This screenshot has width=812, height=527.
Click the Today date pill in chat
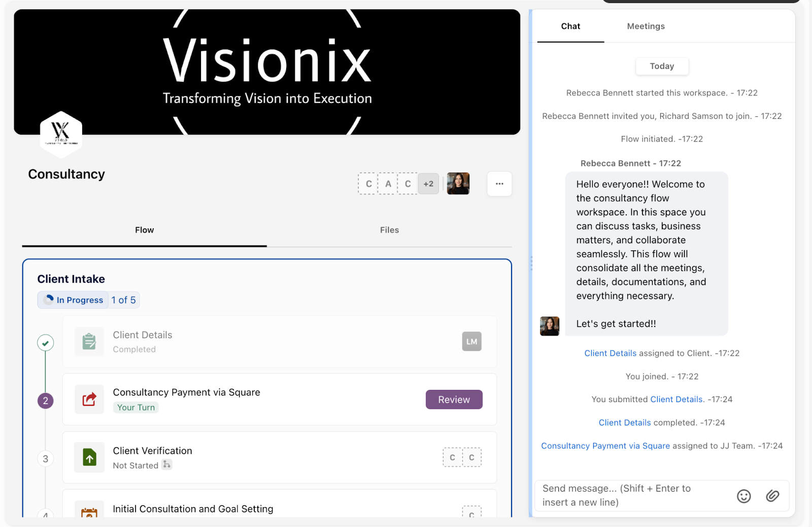(662, 66)
